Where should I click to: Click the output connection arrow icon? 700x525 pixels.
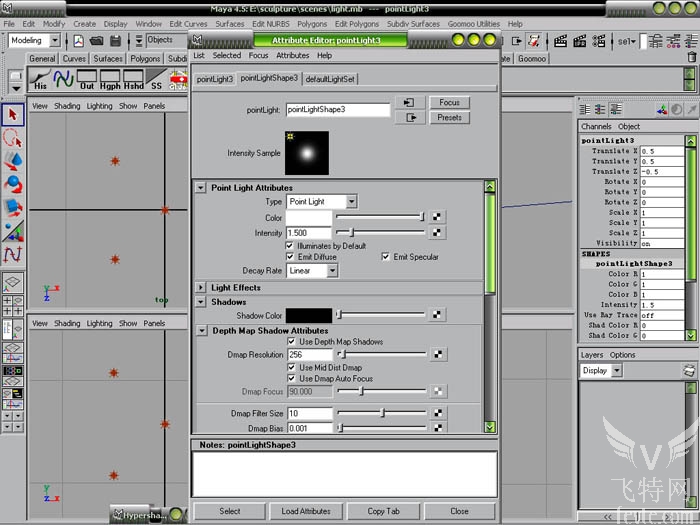409,118
